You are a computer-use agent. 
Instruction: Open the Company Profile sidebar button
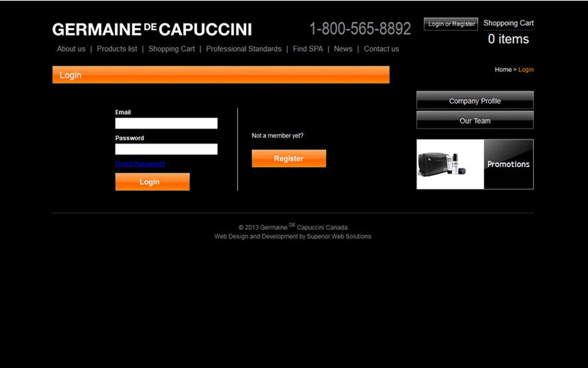pos(475,100)
